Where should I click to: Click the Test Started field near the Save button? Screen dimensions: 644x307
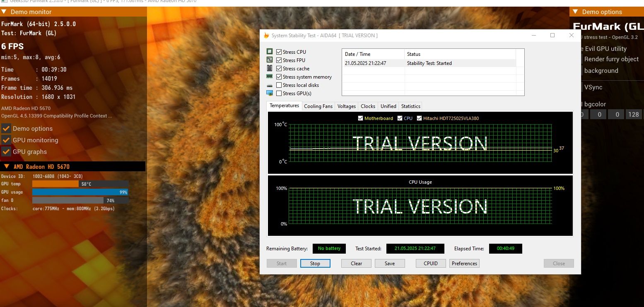[415, 248]
